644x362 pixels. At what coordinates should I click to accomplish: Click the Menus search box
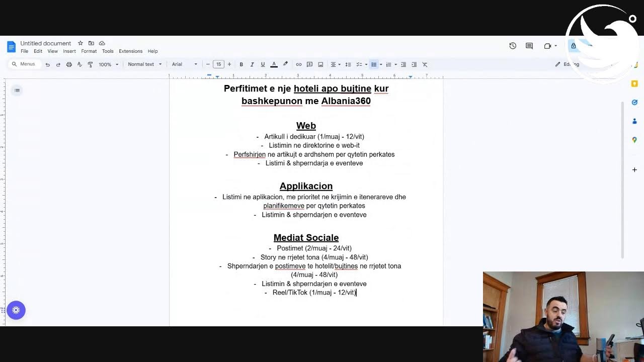click(25, 64)
